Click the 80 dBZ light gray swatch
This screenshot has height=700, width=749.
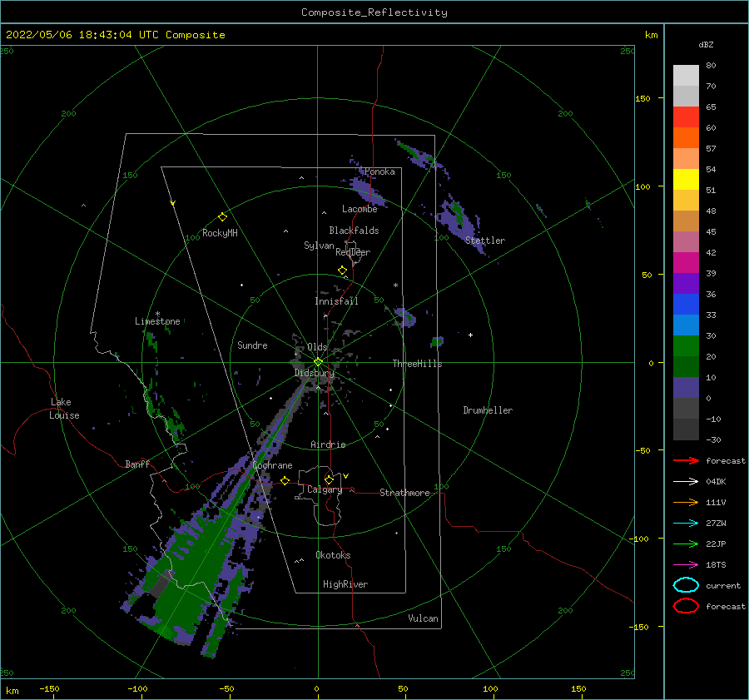pos(686,75)
